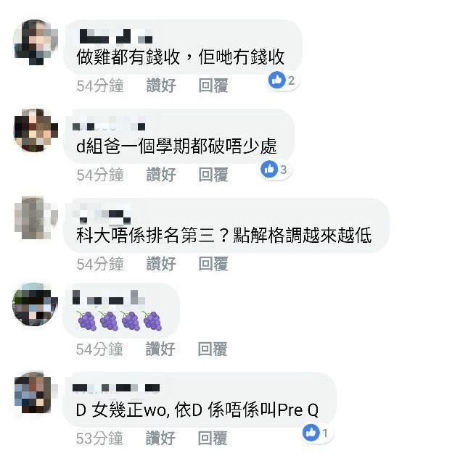Image resolution: width=476 pixels, height=469 pixels.
Task: Open the second commenter's profile picture
Action: [x=36, y=130]
